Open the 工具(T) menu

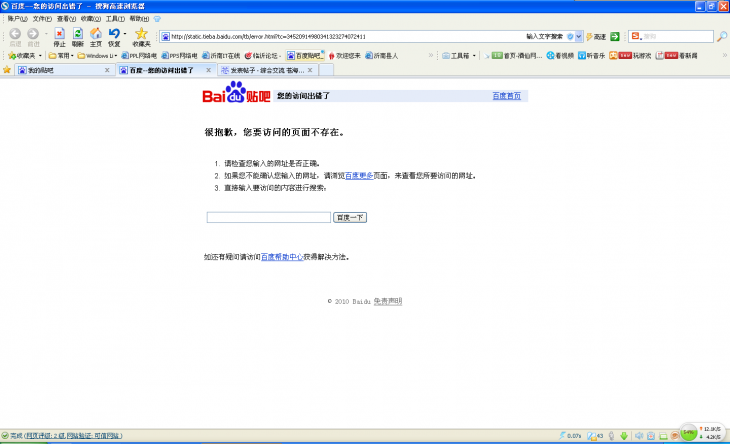coord(112,18)
